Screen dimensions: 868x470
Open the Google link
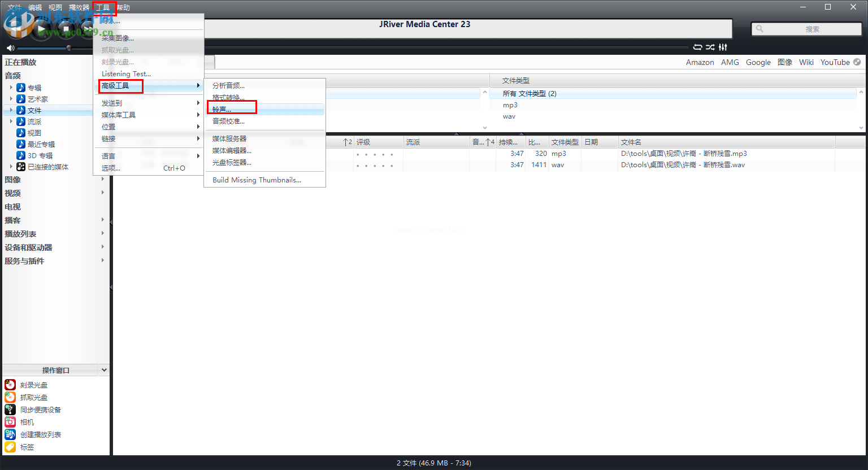tap(758, 62)
